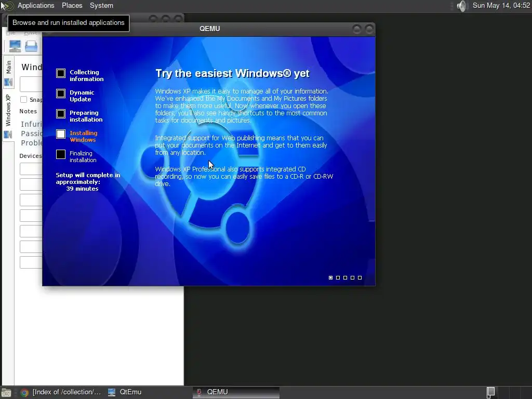Viewport: 532px width, 399px height.
Task: Toggle the Snapshot checkbox in QtEmu
Action: tap(24, 99)
